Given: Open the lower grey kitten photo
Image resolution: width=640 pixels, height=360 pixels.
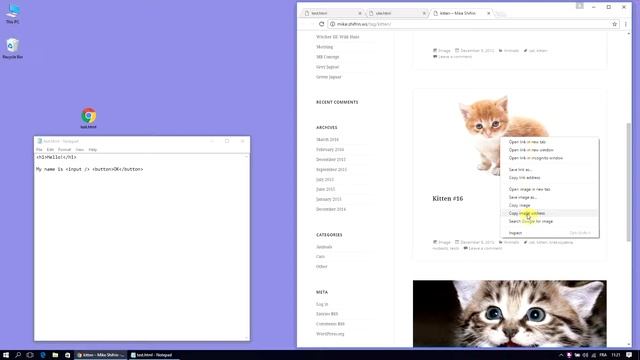Looking at the screenshot, I should coord(509,313).
